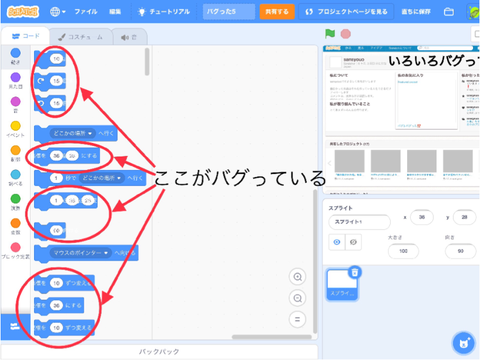Click the 1 value in 秒で glide block
The width and height of the screenshot is (480, 360).
point(56,178)
